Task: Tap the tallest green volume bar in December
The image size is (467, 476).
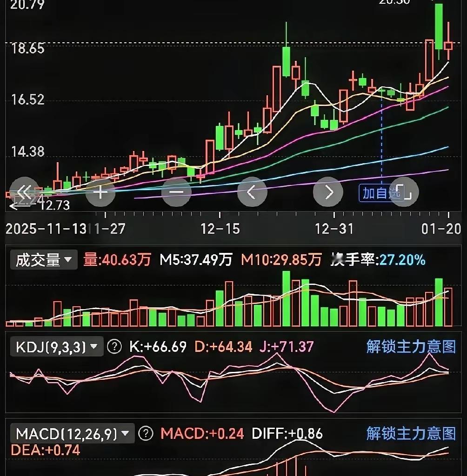Action: tap(286, 298)
